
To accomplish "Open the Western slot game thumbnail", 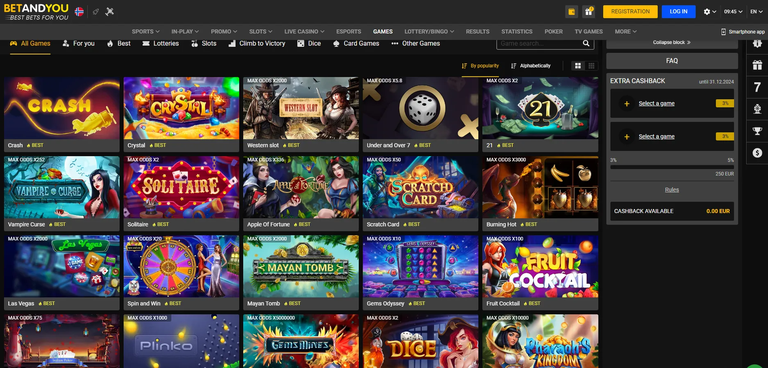I will 301,108.
